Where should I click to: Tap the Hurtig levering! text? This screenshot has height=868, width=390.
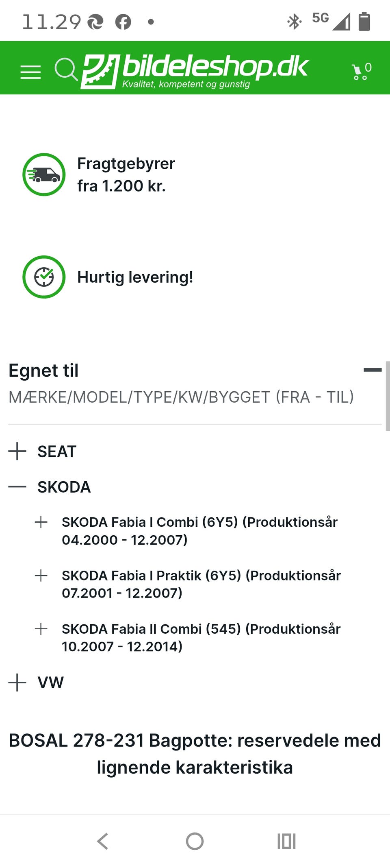click(x=135, y=277)
